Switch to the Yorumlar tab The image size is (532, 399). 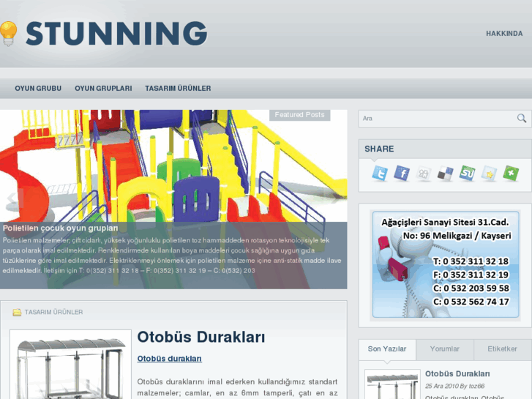[x=444, y=349]
